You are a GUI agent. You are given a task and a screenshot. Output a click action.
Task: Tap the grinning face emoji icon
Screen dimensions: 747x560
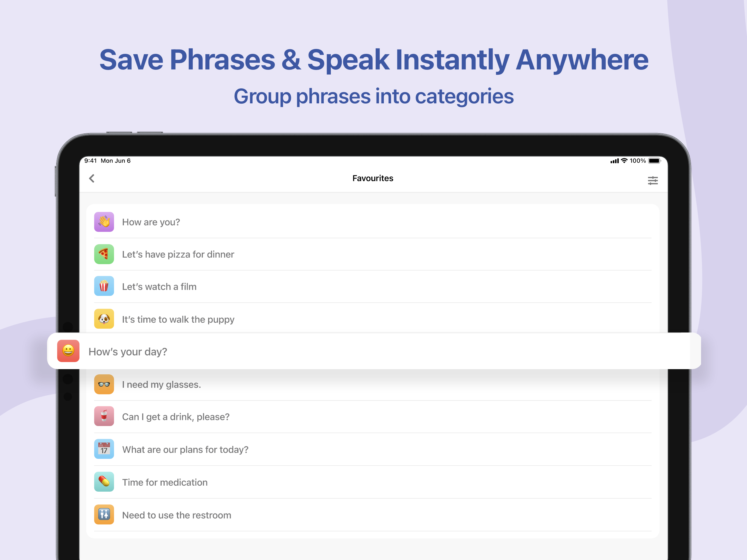[x=68, y=351]
